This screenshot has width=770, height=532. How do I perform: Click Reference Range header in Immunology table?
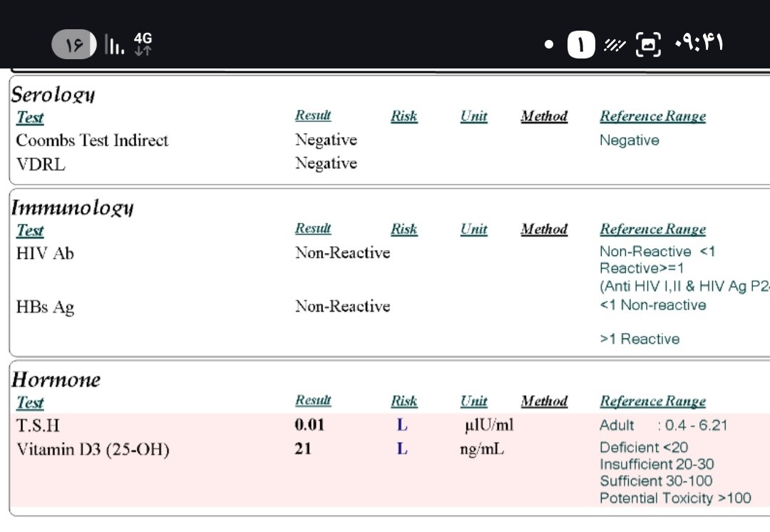pos(652,230)
